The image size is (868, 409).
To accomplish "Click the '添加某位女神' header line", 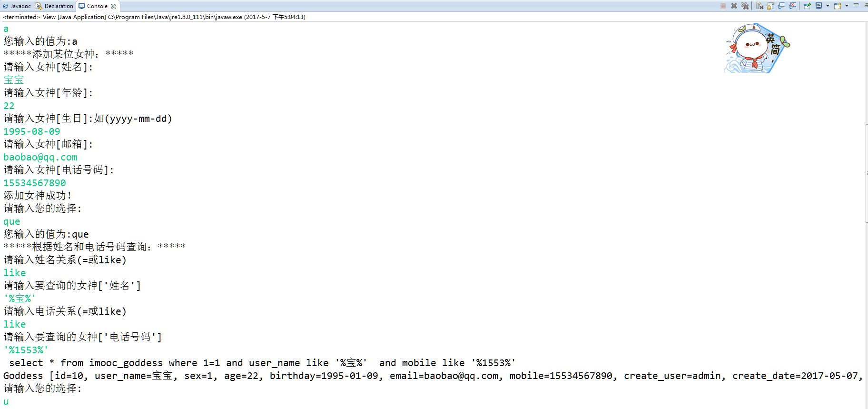I will click(69, 54).
